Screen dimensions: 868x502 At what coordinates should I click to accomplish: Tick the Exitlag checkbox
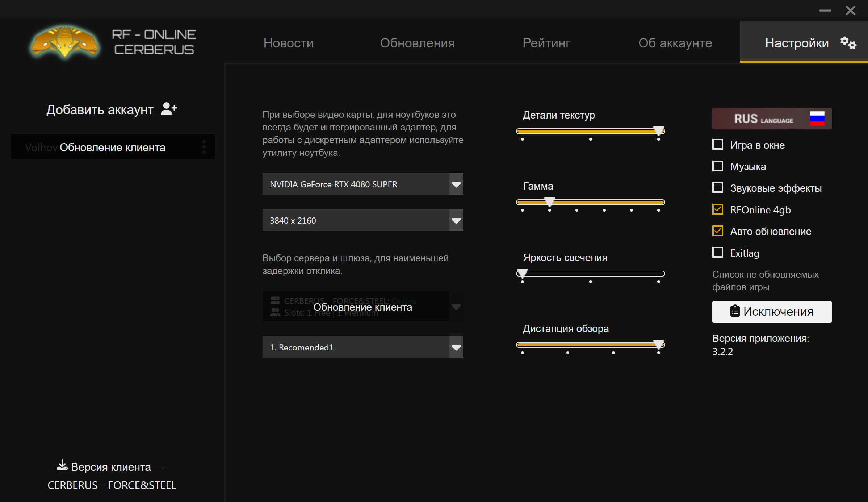click(717, 252)
